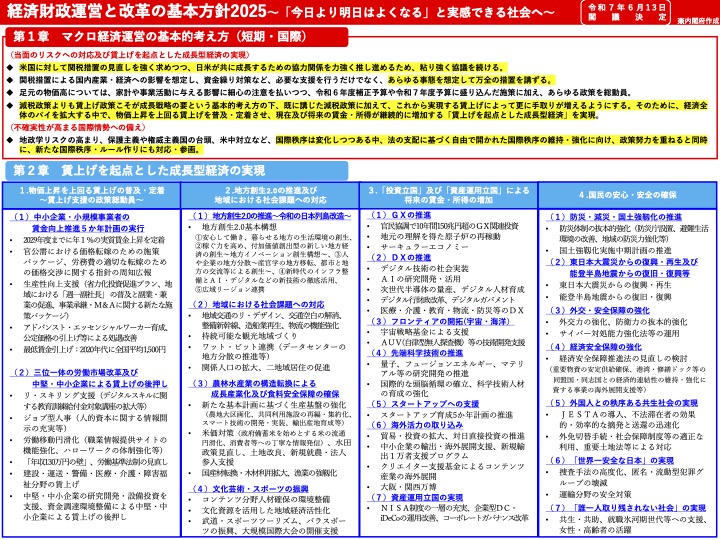The height and width of the screenshot is (540, 720).
Task: Click bullet '2029年度までに年1%の実質賃金上昇を定着'
Action: click(x=94, y=240)
